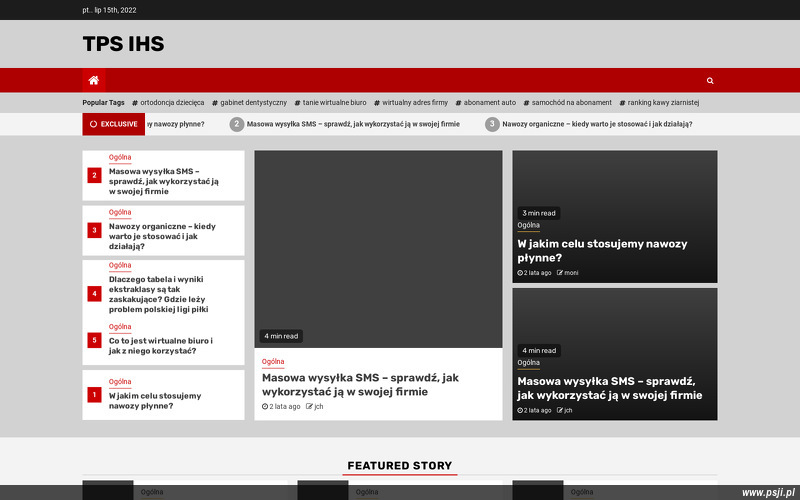
Task: Click 'Ogólna' category above center article title
Action: [x=273, y=361]
